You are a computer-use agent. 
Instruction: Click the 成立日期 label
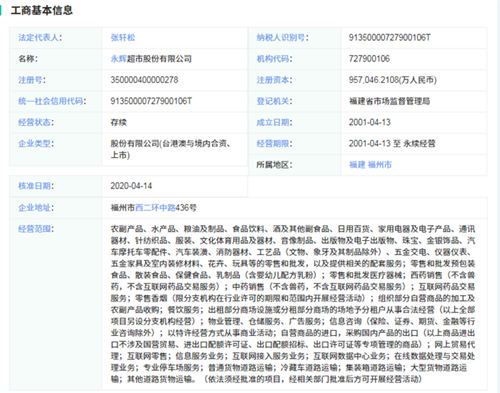[x=274, y=122]
